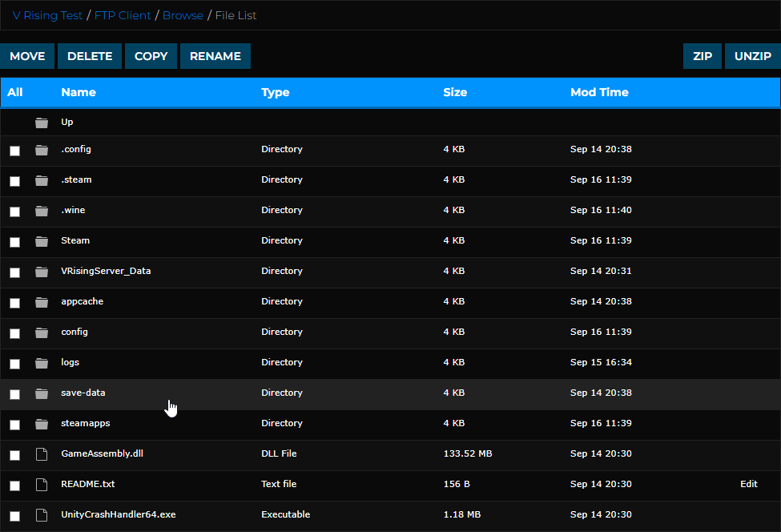Click the steamapps folder icon
This screenshot has height=532, width=781.
coord(41,424)
